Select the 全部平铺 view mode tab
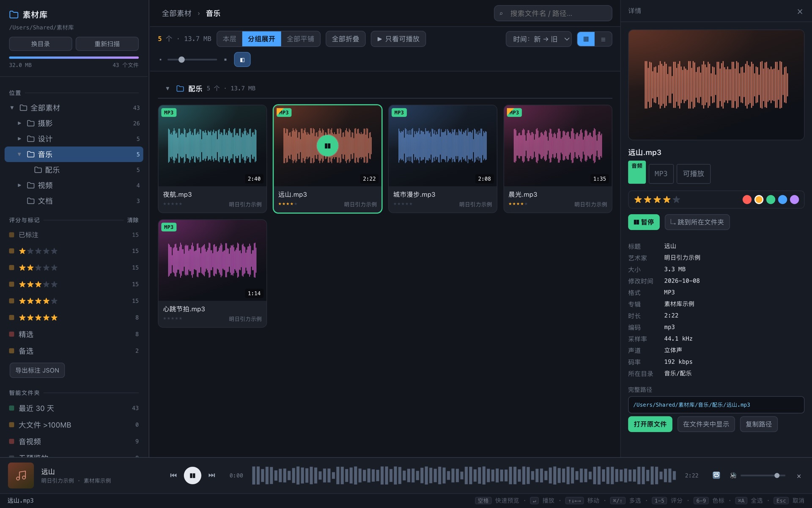The image size is (812, 508). [300, 39]
